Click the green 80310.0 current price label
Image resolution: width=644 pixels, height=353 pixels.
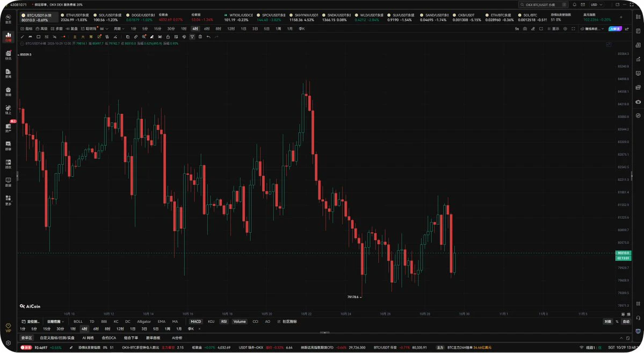(x=623, y=253)
